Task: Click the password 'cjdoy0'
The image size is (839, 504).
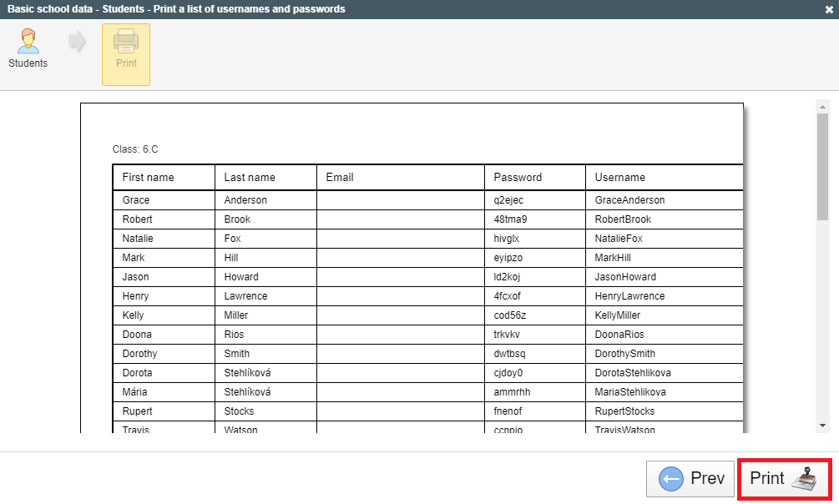Action: 508,374
